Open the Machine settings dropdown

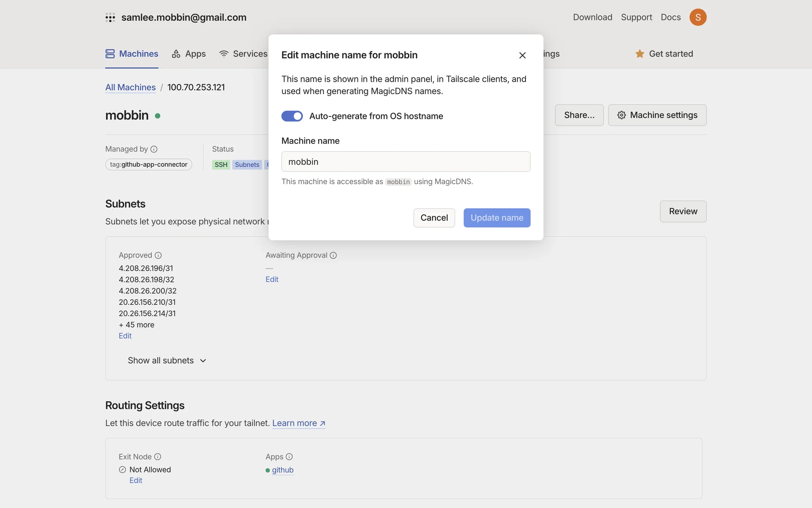tap(657, 115)
